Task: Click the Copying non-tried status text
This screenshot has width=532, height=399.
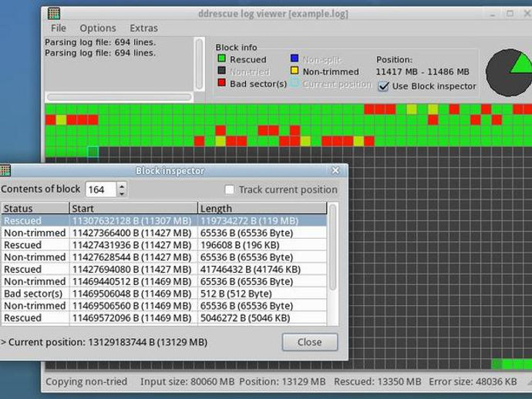Action: click(x=86, y=382)
